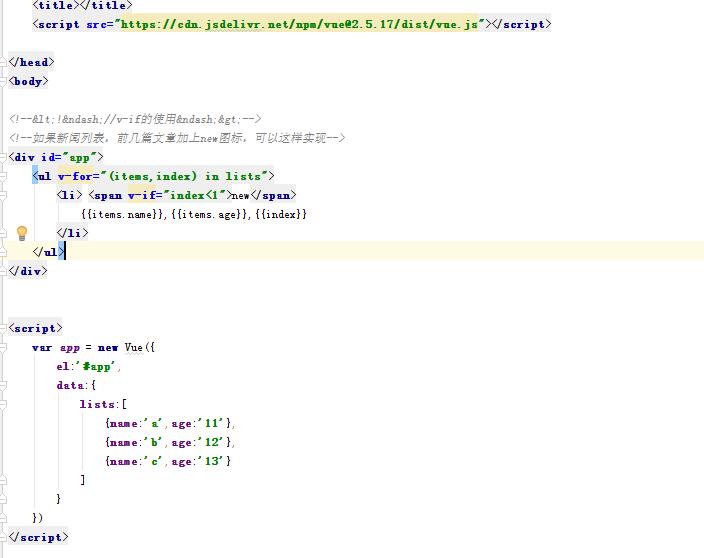Click the closing </ul> tag

point(48,252)
